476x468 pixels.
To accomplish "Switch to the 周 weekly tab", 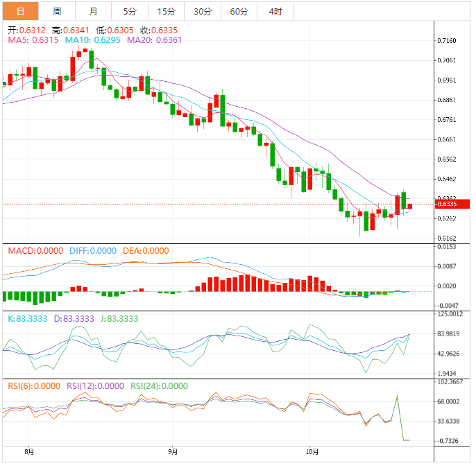I will [x=57, y=12].
